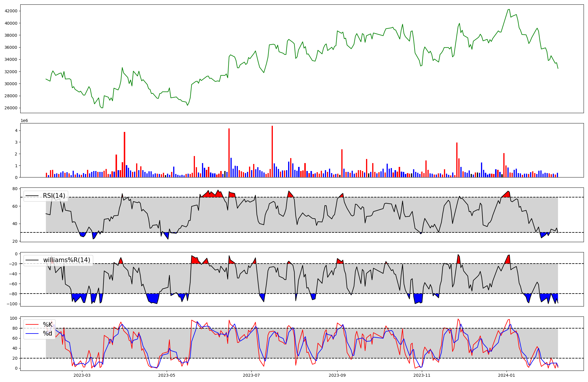Click the 26000 price axis tick label
Screen dimensions: 588x382
coord(11,108)
